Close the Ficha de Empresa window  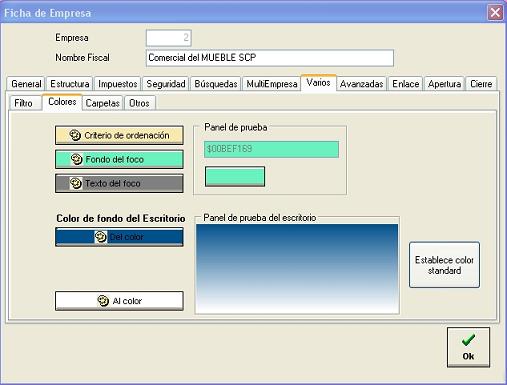[x=495, y=13]
